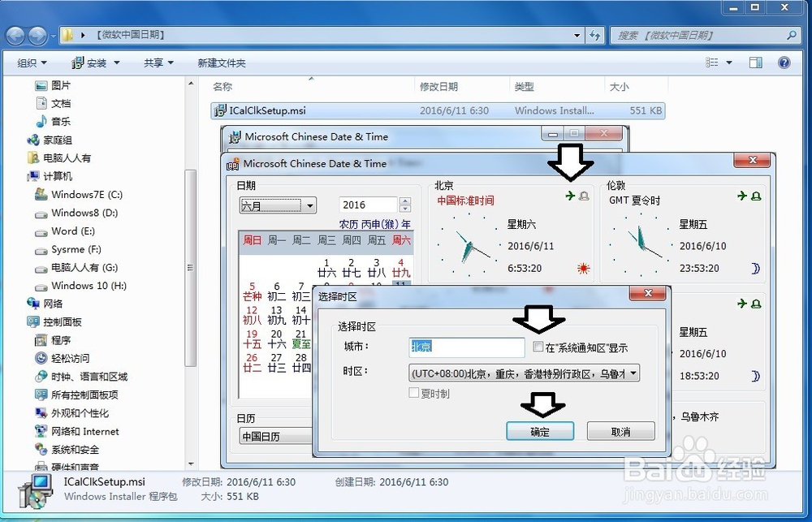Check the 在"系统通知区"显示 checkbox
This screenshot has width=812, height=522.
pos(538,347)
